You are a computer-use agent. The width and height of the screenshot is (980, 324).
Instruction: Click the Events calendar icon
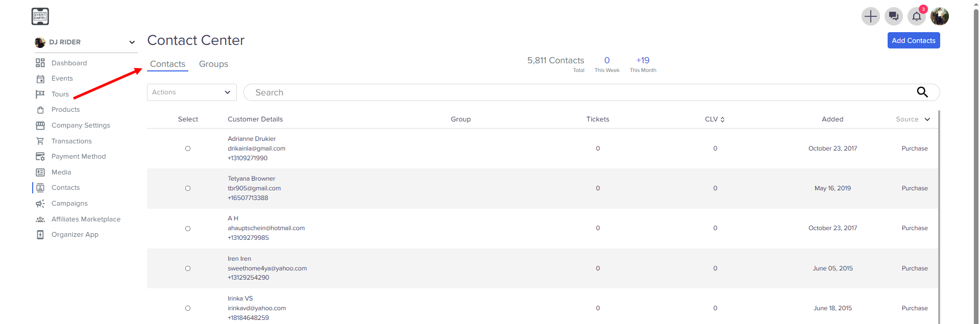tap(40, 79)
